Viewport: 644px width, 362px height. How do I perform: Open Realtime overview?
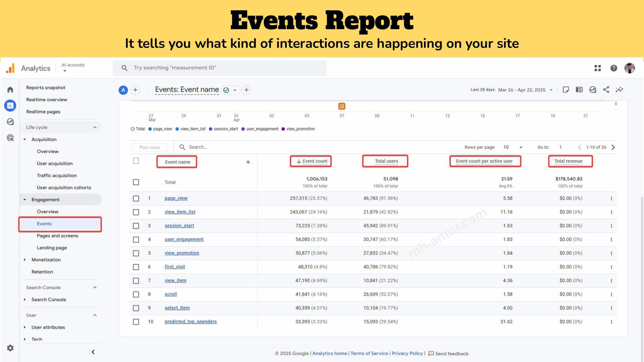[47, 100]
